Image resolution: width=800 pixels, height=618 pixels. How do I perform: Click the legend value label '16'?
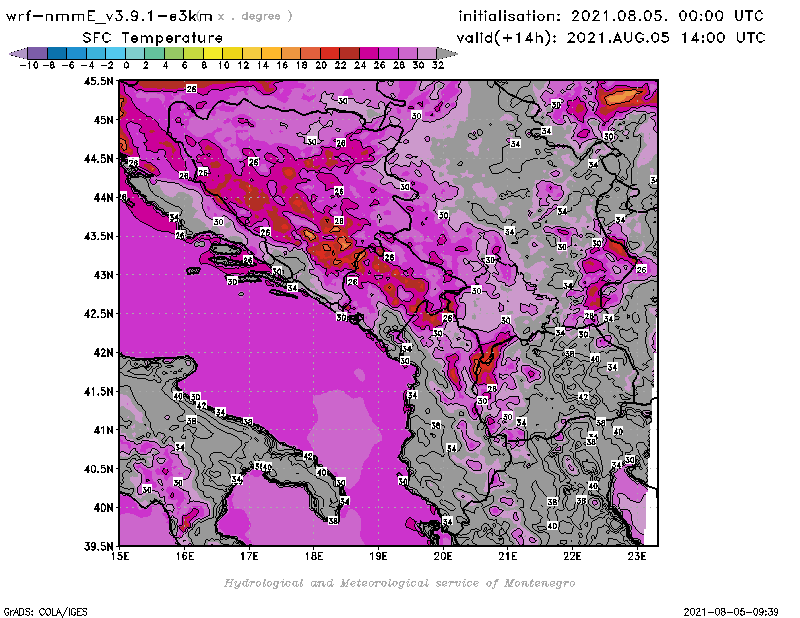click(282, 65)
